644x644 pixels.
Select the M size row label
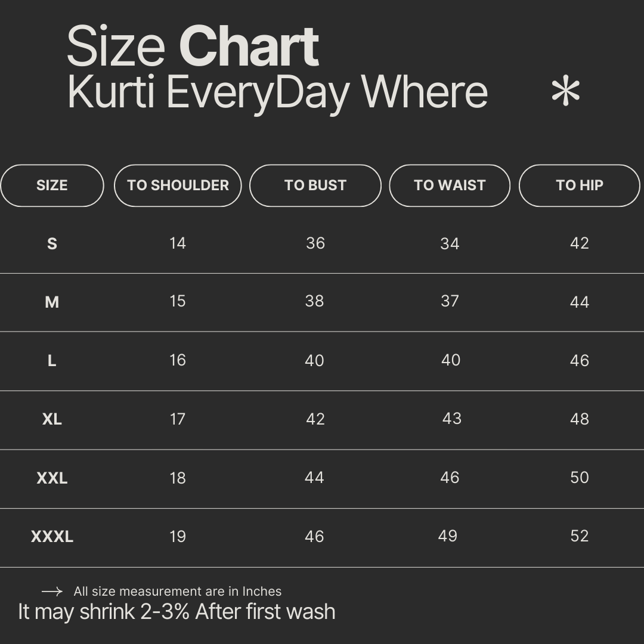[x=52, y=302]
